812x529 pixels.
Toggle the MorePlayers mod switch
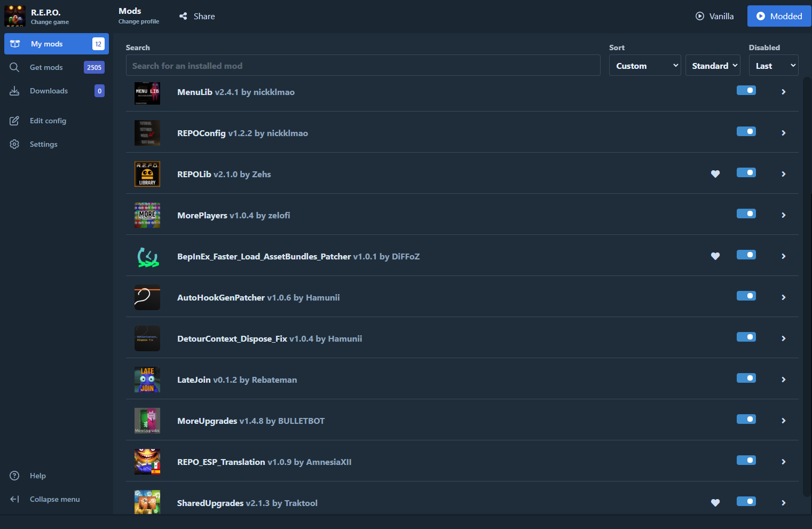[x=746, y=214]
